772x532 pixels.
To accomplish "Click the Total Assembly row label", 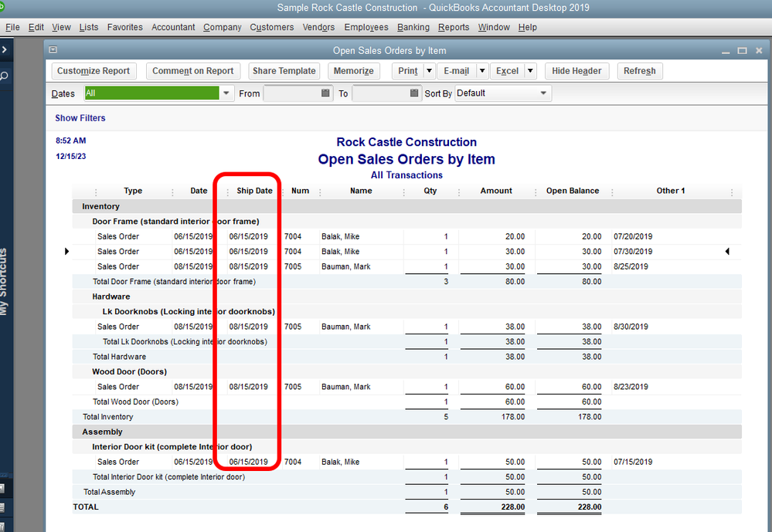I will (x=109, y=492).
